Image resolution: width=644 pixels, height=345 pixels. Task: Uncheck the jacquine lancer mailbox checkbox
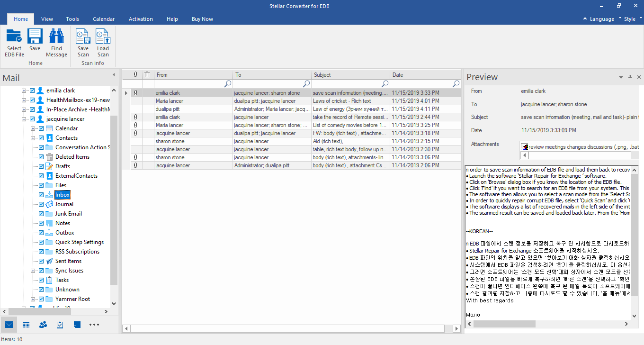32,119
